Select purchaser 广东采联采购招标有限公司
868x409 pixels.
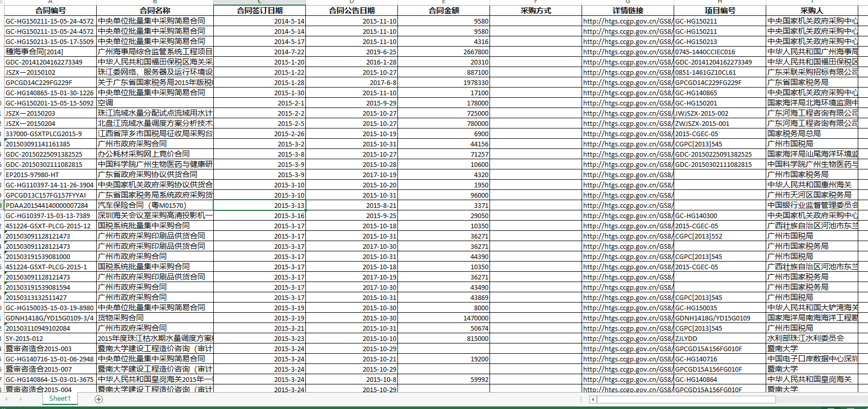pyautogui.click(x=812, y=72)
